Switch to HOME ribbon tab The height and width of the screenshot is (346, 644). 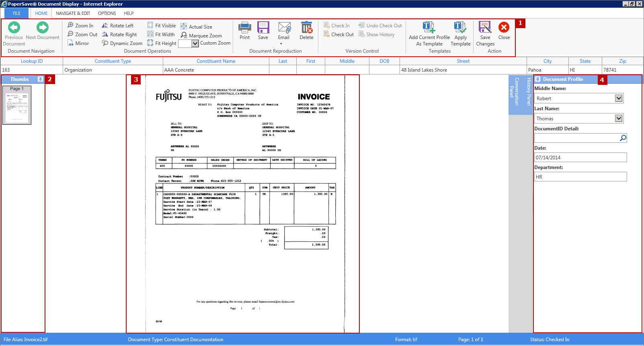(41, 13)
